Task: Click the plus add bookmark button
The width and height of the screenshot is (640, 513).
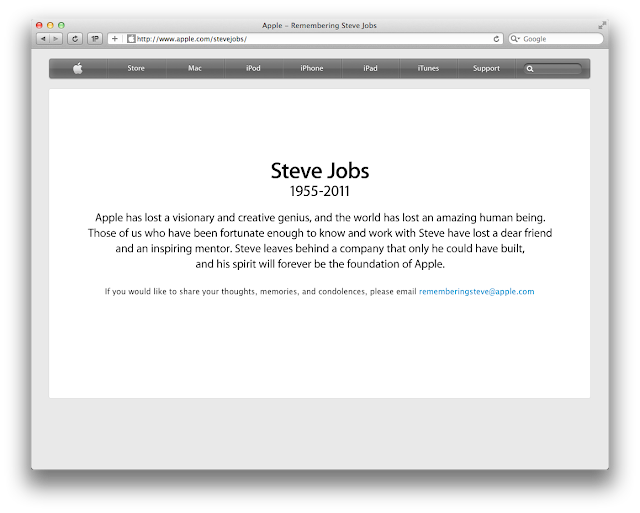Action: tap(115, 39)
